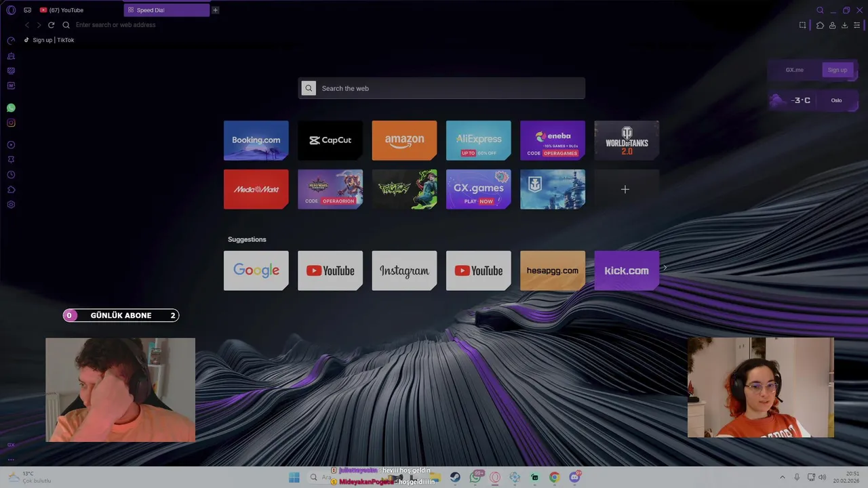This screenshot has width=868, height=488.
Task: Open the CapCut speed dial tile
Action: pos(330,140)
